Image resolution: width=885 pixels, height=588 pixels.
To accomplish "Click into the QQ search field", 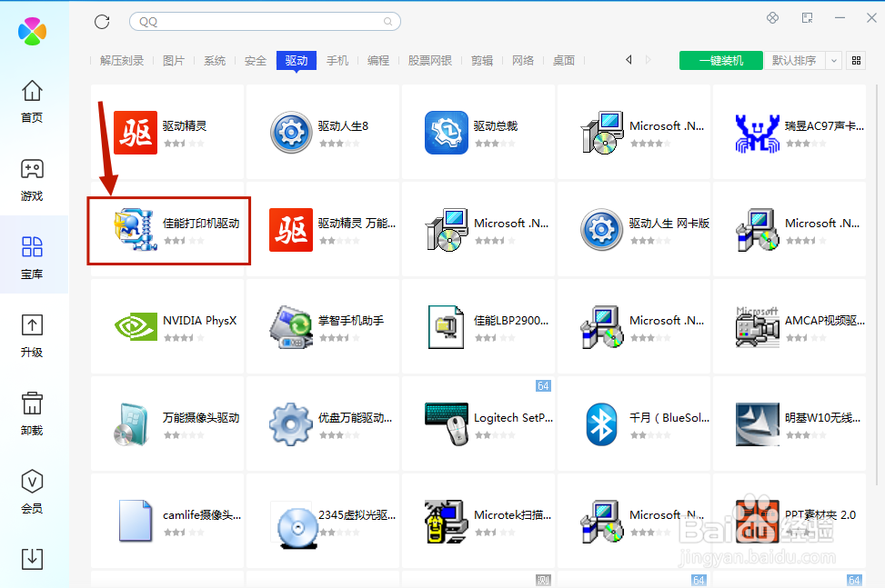I will coord(265,22).
